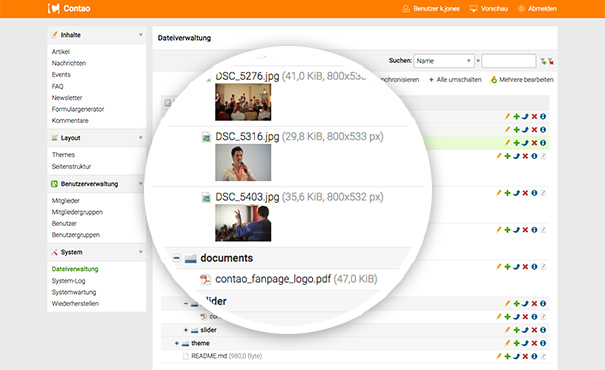Open the Benutzer k.jones profile link
This screenshot has height=370, width=605.
tap(431, 8)
